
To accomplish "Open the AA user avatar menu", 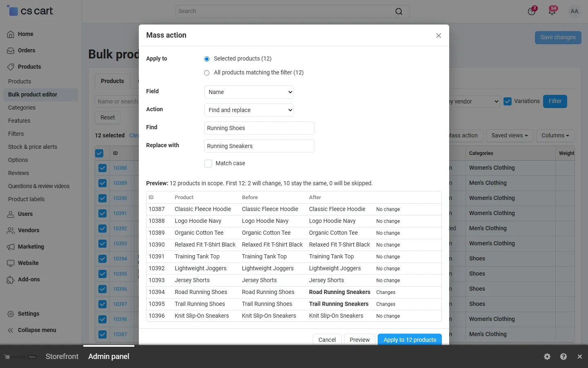I will coord(574,11).
